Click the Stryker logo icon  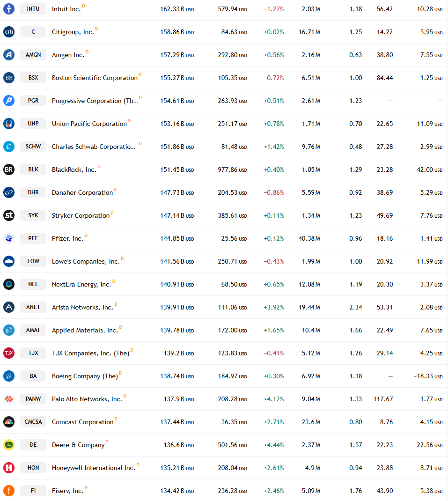tap(9, 215)
